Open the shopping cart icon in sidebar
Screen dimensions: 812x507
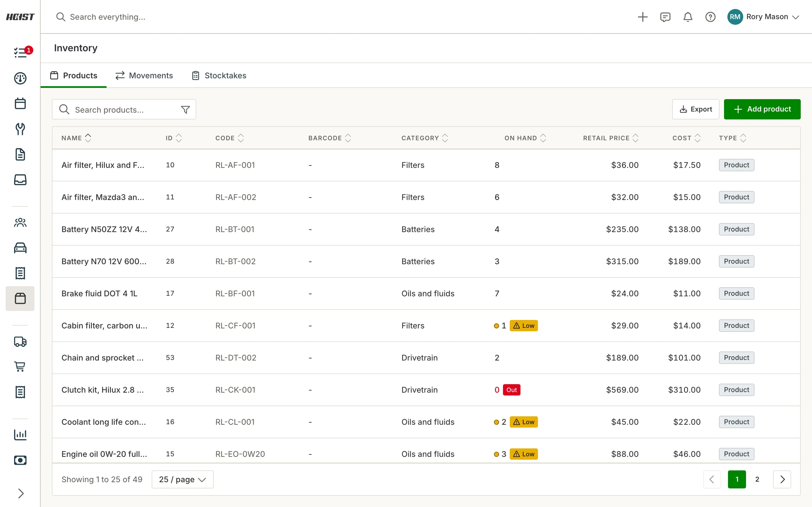click(x=20, y=366)
